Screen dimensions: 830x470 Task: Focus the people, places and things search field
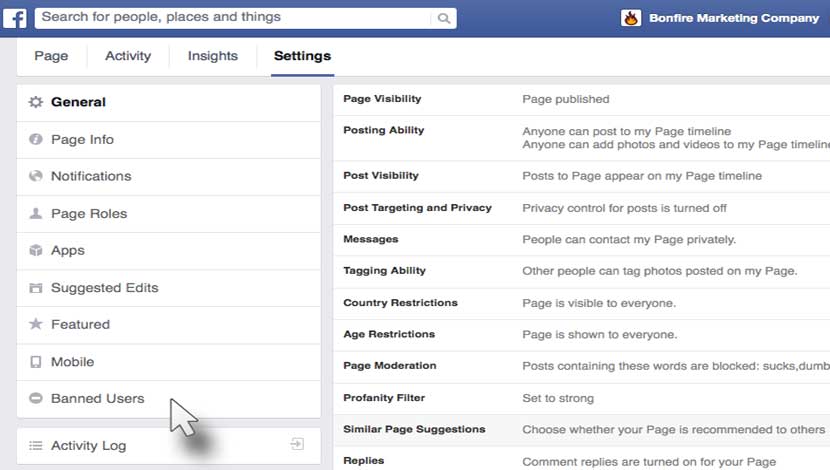point(235,18)
